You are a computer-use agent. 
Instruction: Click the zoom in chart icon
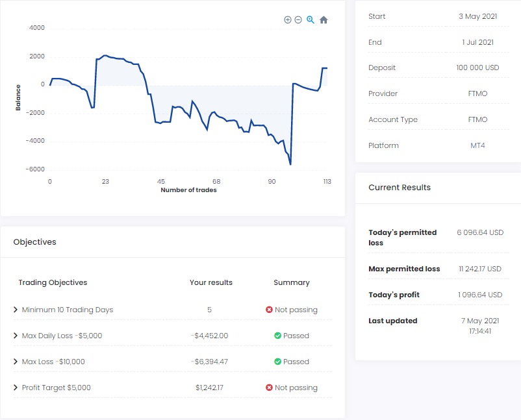(288, 20)
